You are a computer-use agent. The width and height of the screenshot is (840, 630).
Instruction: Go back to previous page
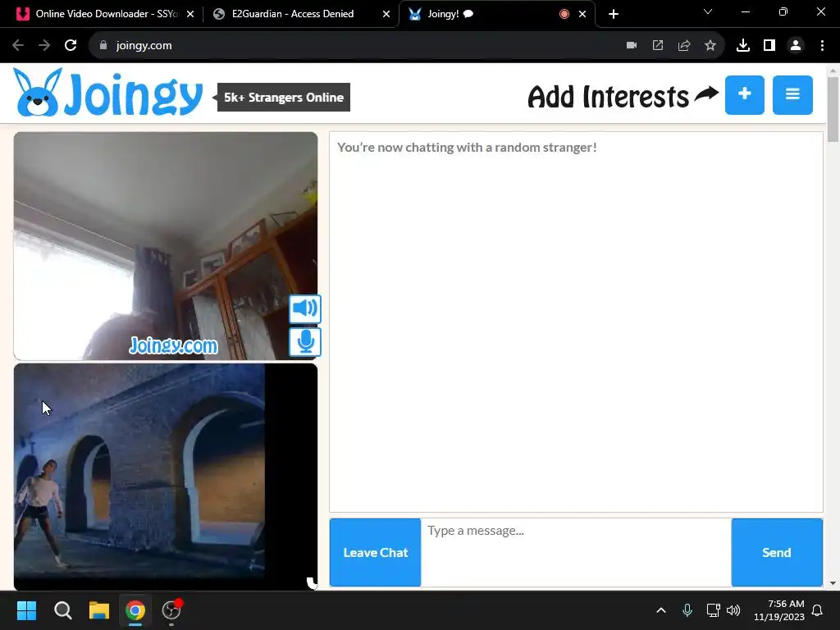tap(18, 46)
